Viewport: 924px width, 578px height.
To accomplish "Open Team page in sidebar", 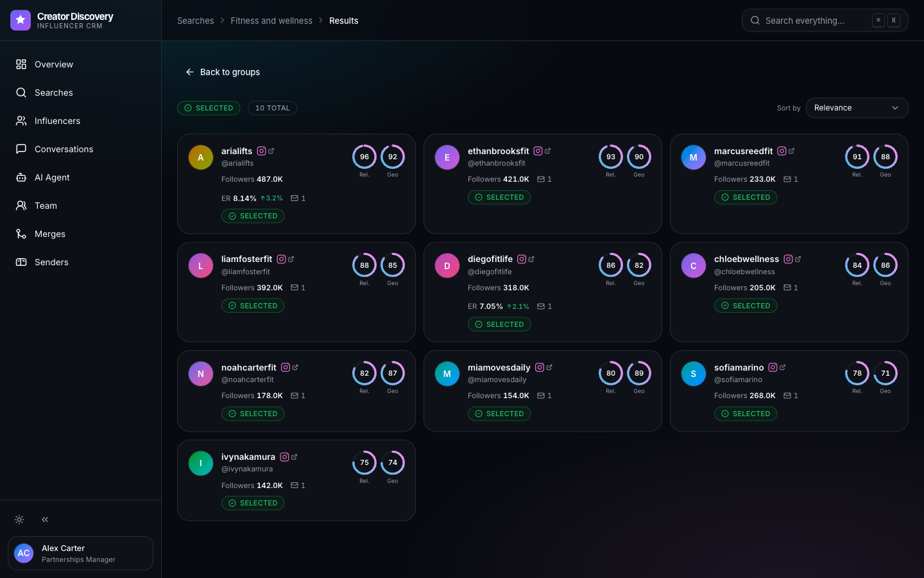I will [80, 206].
